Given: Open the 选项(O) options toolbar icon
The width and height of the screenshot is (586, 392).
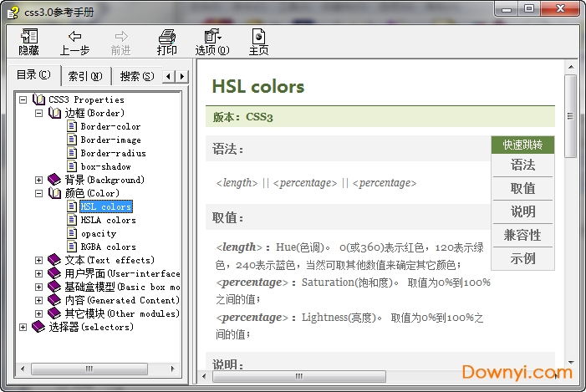Looking at the screenshot, I should (212, 36).
